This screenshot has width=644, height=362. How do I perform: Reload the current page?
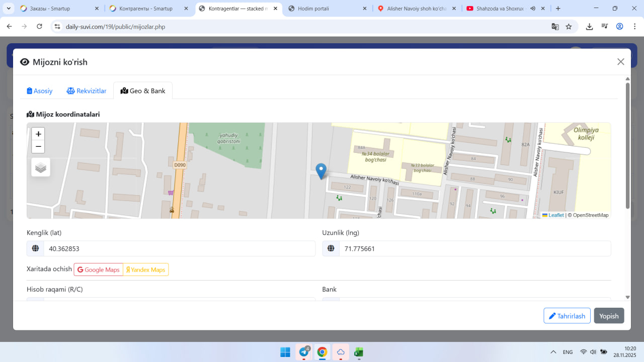(39, 27)
